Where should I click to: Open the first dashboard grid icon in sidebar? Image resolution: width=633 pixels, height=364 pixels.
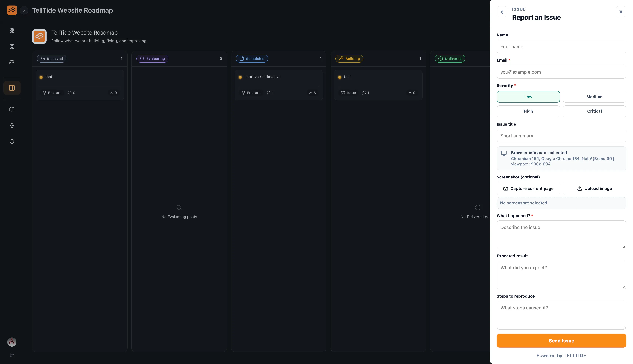tap(12, 30)
